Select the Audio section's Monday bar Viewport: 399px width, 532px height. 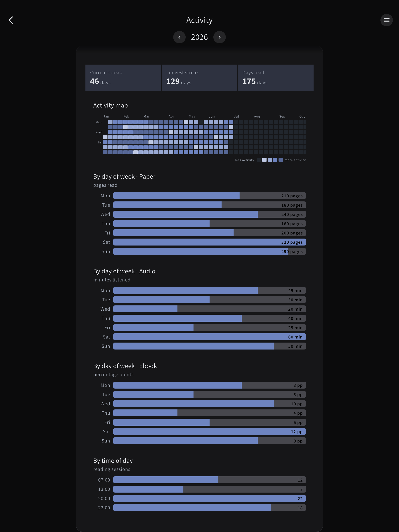coord(210,290)
